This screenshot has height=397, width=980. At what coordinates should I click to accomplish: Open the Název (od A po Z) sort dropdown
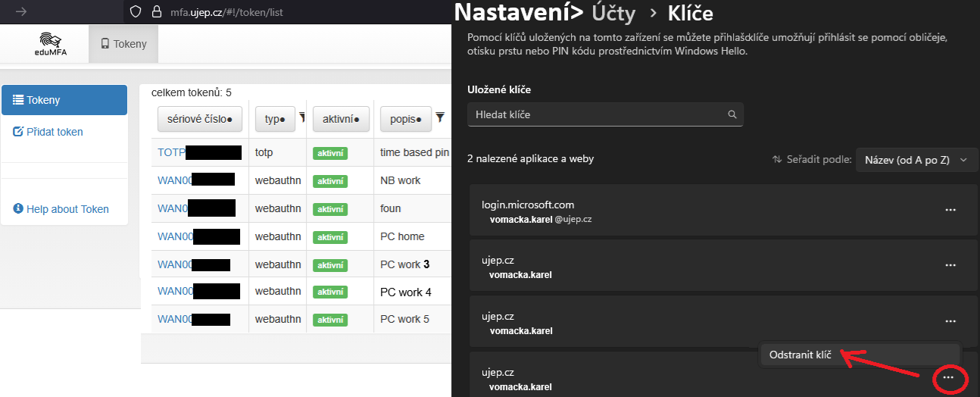click(x=916, y=160)
